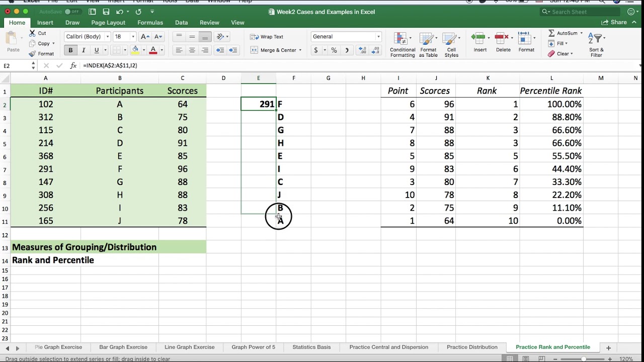Increase decimal places

tap(363, 50)
